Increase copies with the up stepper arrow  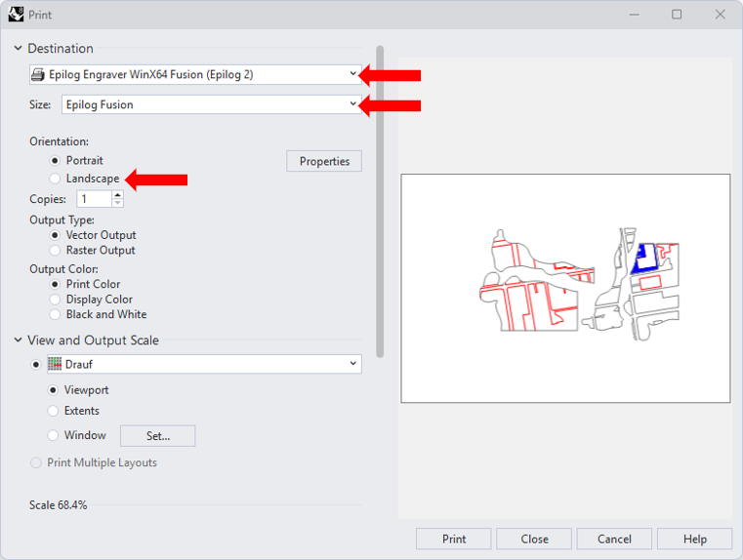tap(118, 195)
